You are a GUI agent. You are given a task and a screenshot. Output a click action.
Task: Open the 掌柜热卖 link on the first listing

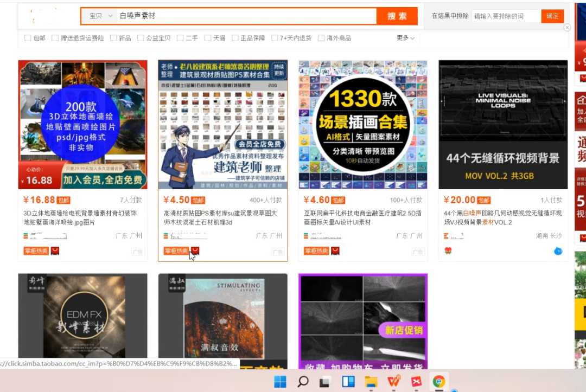point(35,251)
